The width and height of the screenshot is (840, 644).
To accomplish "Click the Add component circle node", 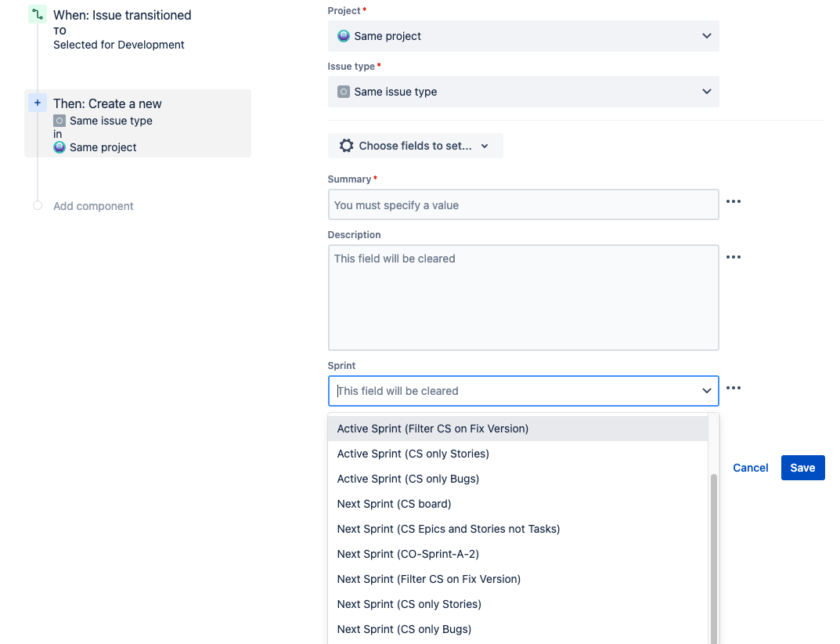I will click(x=38, y=206).
